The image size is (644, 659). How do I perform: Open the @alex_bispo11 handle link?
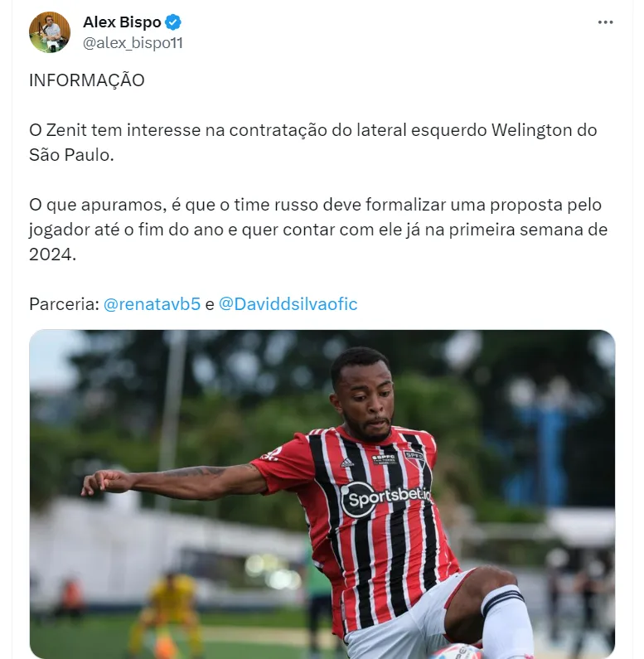(133, 43)
